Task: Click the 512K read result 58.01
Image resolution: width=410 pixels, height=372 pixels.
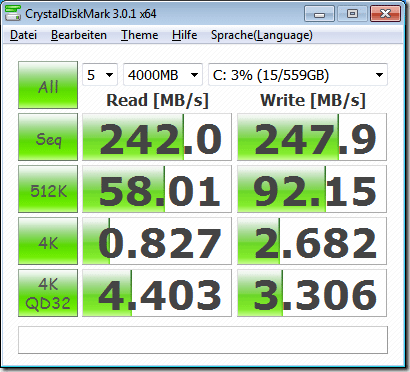Action: 157,189
